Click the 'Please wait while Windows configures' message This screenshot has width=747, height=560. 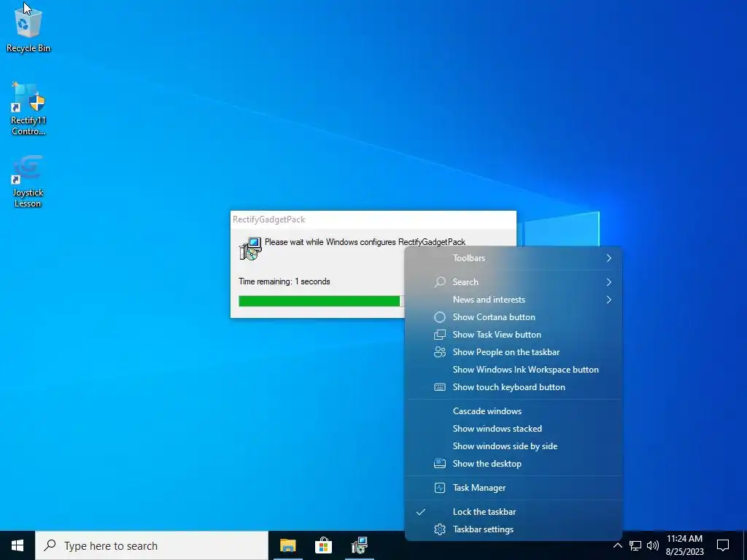[365, 242]
